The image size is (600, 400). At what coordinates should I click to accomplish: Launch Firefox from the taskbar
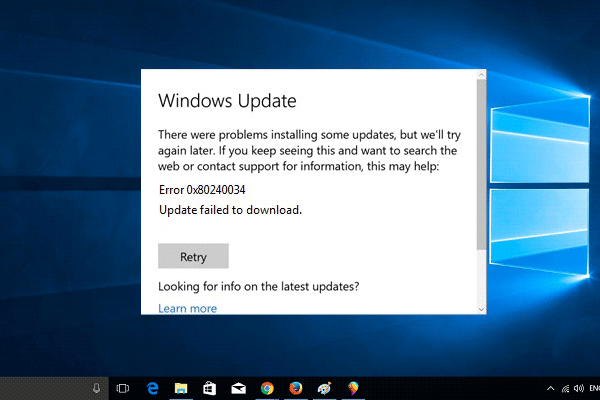click(x=296, y=387)
